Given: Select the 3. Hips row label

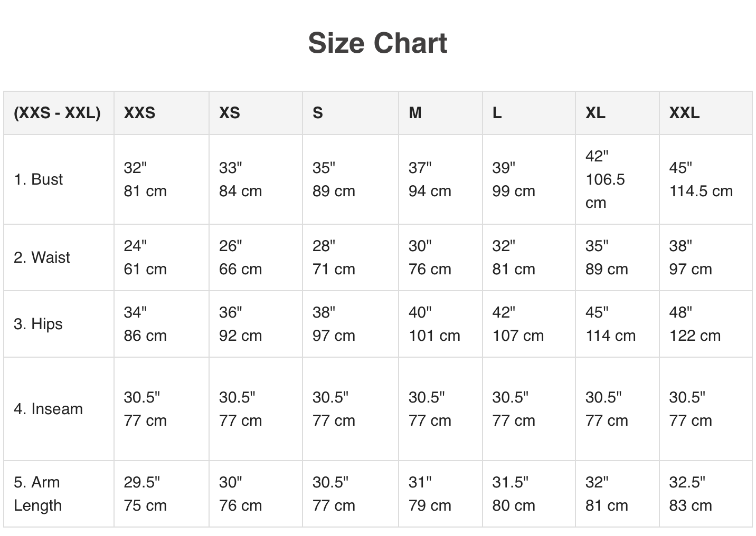Looking at the screenshot, I should coord(38,324).
